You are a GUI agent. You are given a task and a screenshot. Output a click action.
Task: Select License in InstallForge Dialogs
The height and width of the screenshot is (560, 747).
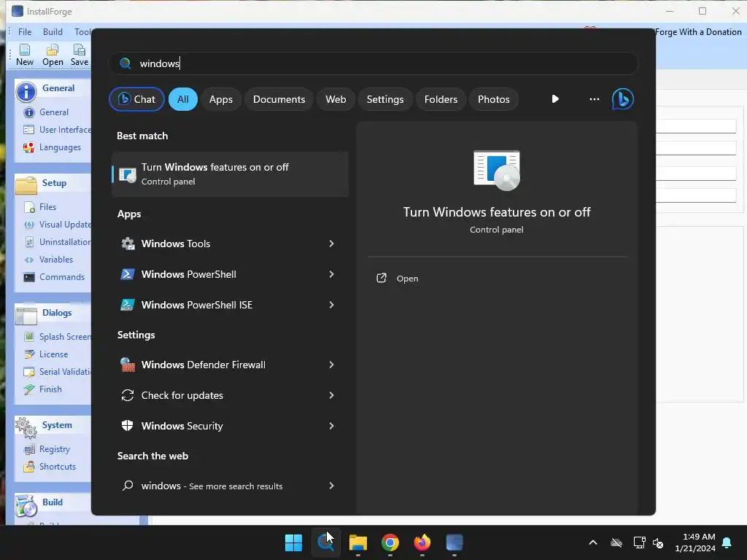[x=53, y=354]
